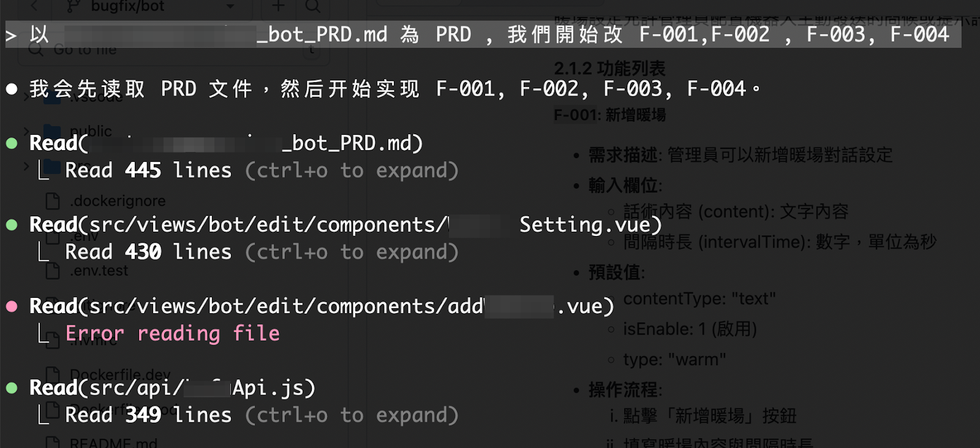Click the .dockerignore file icon

pyautogui.click(x=53, y=201)
